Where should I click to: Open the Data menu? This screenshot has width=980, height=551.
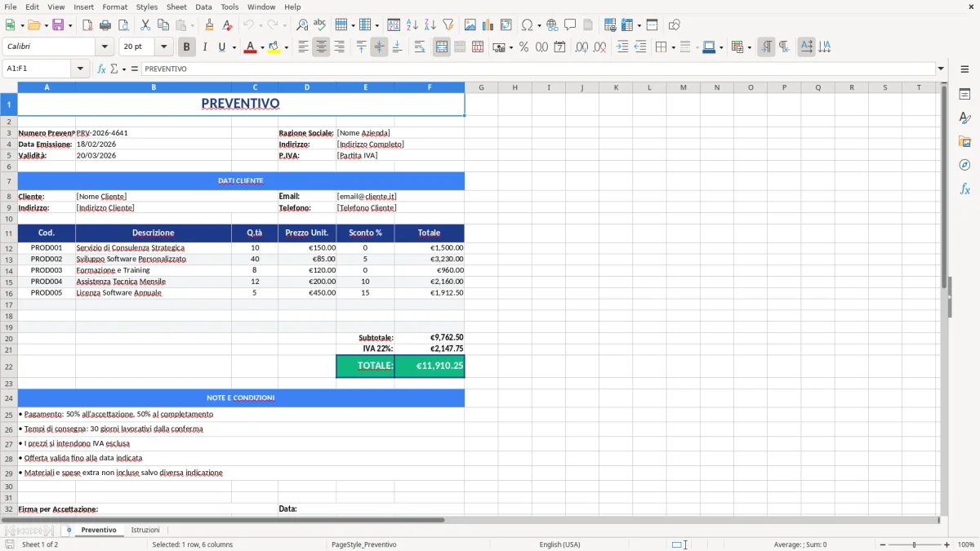coord(203,7)
